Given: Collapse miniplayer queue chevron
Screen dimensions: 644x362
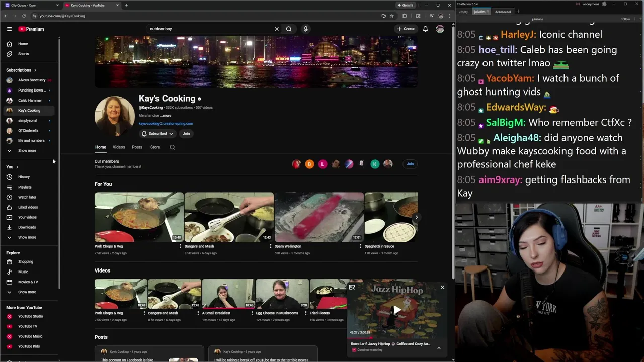Looking at the screenshot, I should [x=439, y=348].
